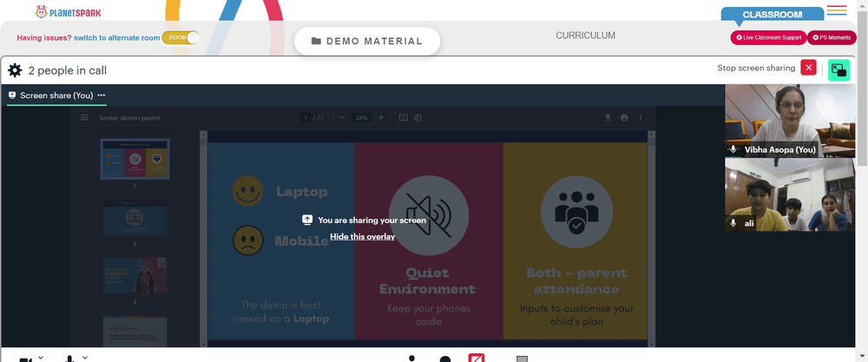Switch to the CLASSROOM tab
The height and width of the screenshot is (362, 868).
(773, 15)
